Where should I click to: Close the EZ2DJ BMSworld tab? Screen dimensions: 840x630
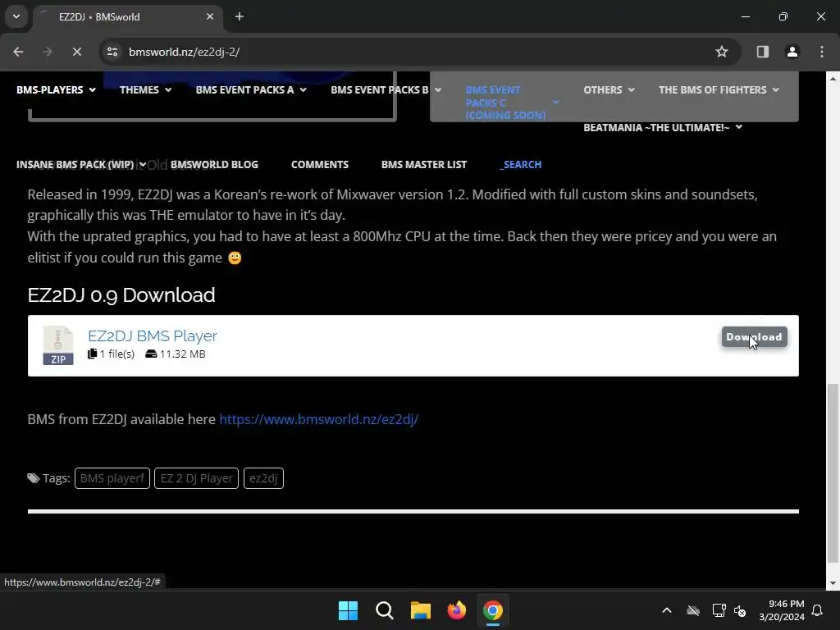pyautogui.click(x=210, y=16)
